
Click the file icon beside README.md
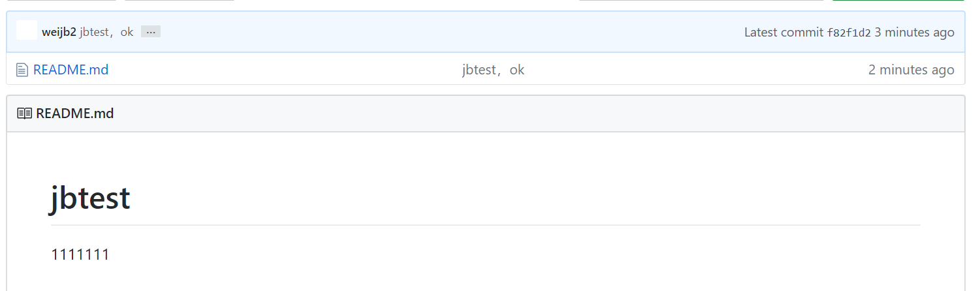tap(22, 69)
